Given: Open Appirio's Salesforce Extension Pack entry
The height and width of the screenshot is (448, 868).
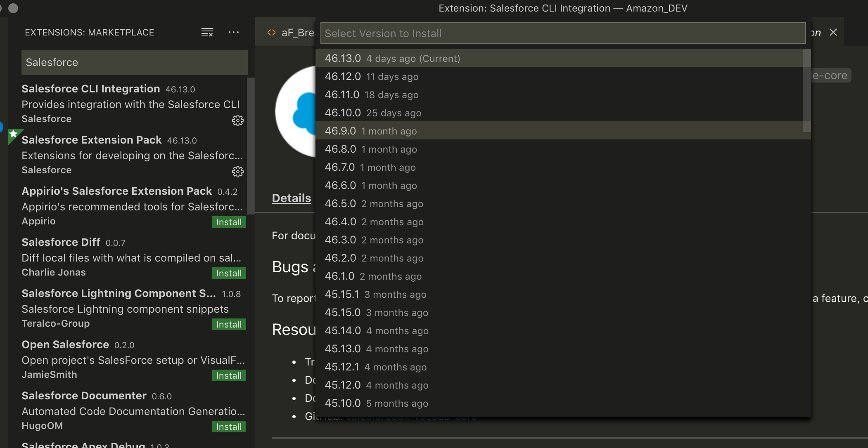Looking at the screenshot, I should coord(128,206).
